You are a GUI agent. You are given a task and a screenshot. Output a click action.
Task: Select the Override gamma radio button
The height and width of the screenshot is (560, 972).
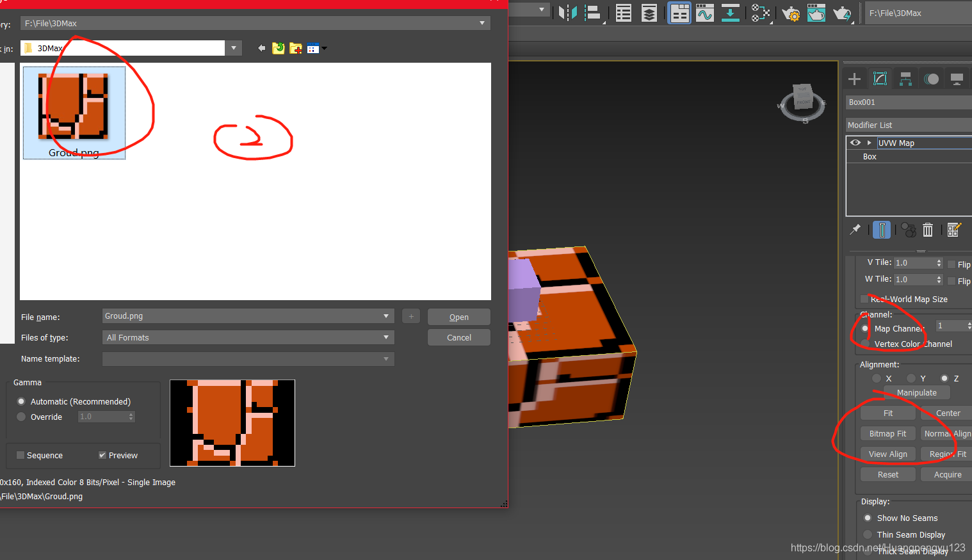point(21,417)
